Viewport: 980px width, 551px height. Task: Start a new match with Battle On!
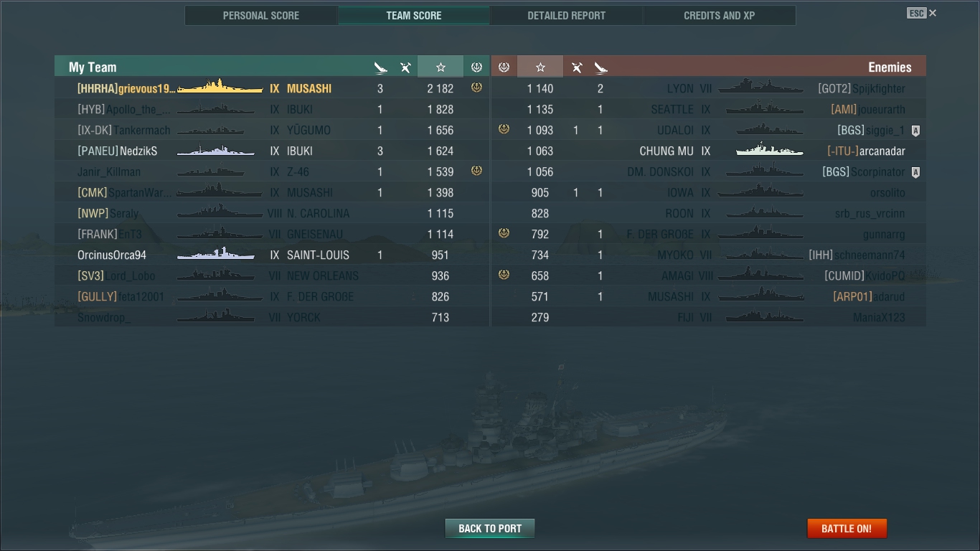coord(847,529)
